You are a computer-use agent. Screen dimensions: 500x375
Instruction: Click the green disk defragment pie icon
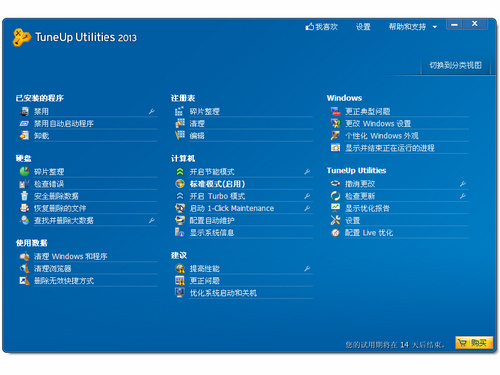(24, 172)
